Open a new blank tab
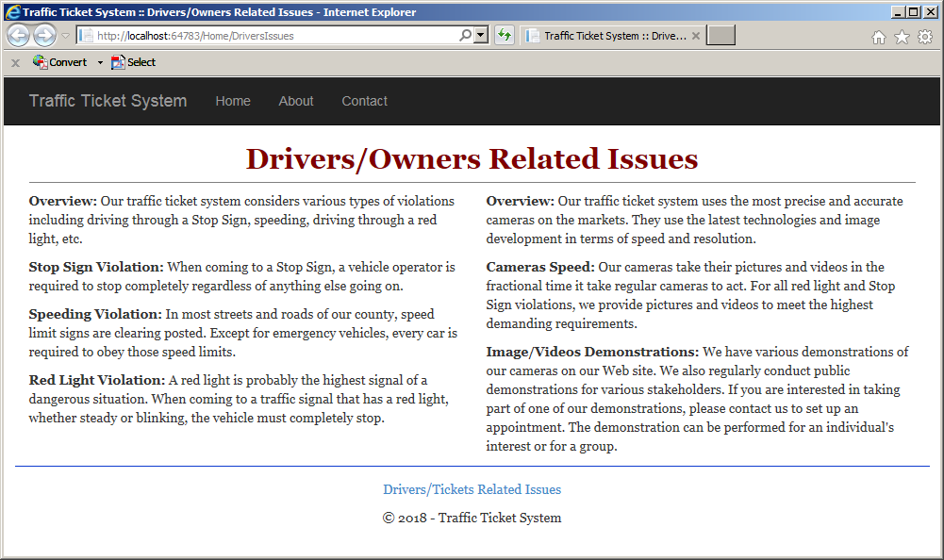 [720, 36]
